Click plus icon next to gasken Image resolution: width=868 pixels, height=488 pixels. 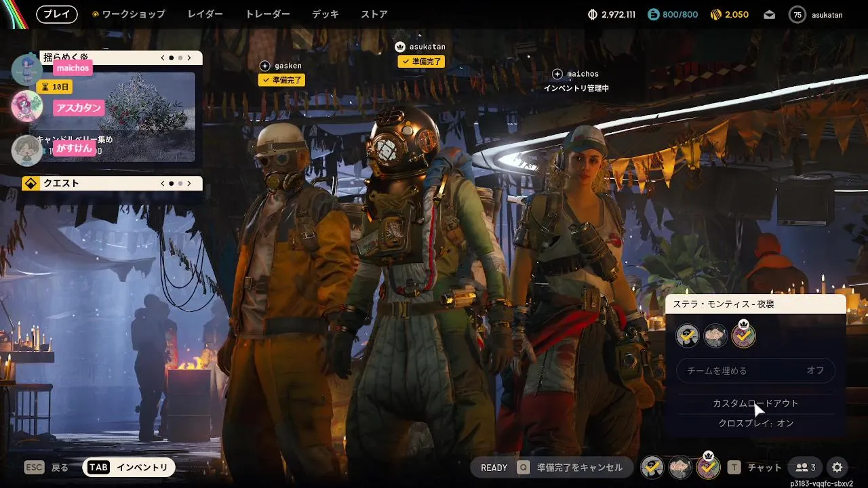point(265,66)
